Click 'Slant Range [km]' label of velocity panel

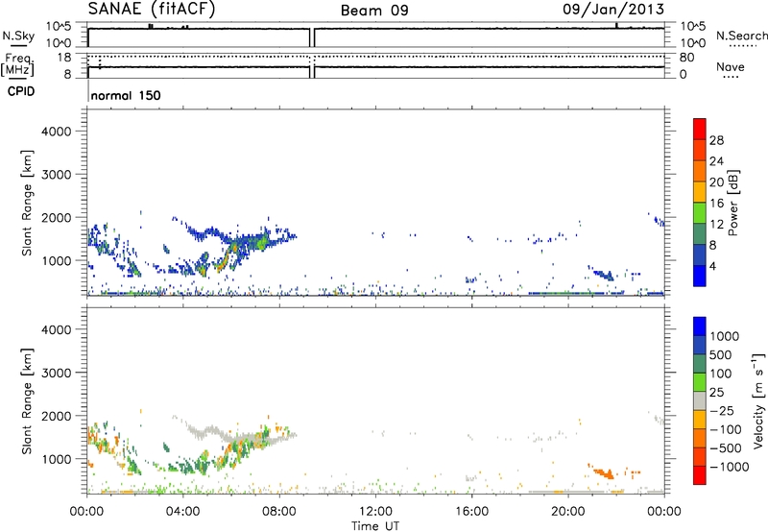(27, 401)
